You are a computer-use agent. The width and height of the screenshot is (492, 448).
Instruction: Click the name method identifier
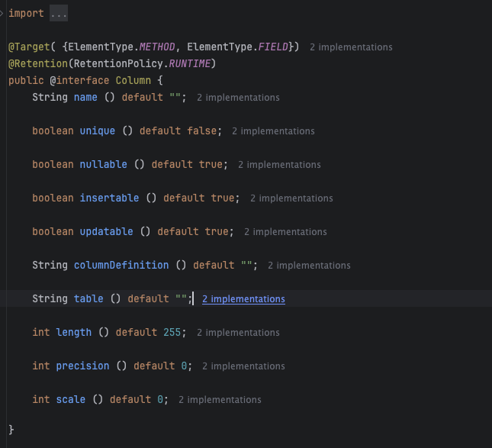(85, 98)
